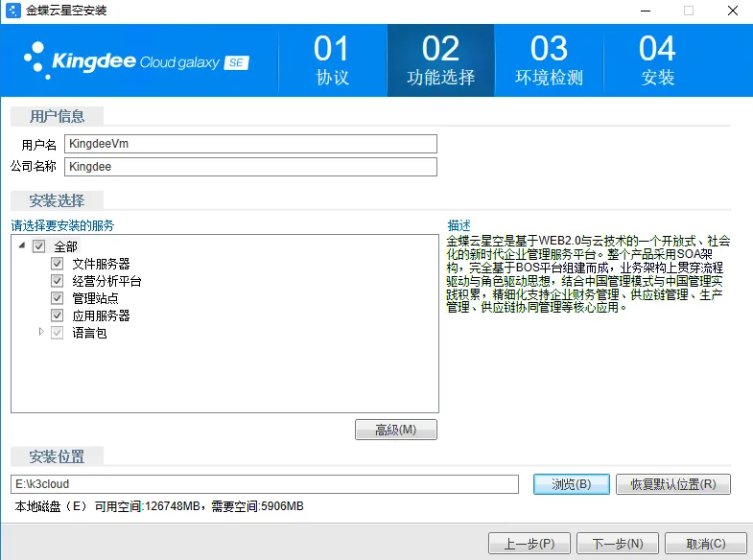Click the 用户名 input field
The image size is (753, 560).
click(250, 144)
